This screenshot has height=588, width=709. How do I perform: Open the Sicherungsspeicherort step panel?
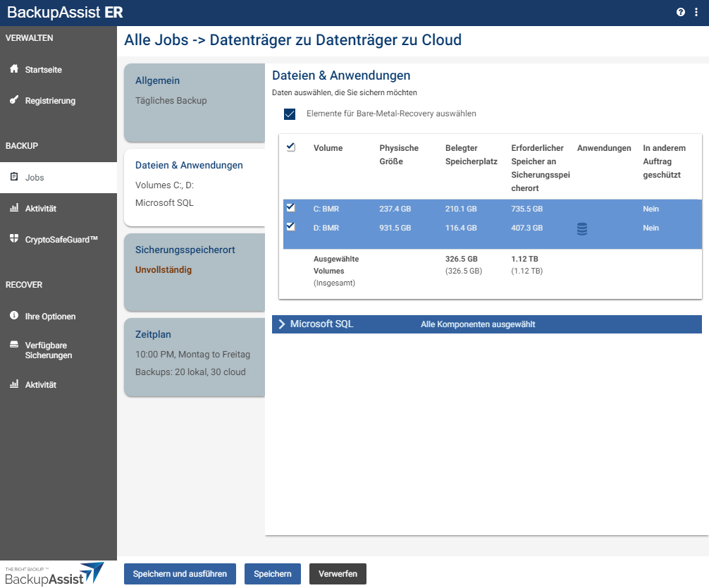(194, 271)
